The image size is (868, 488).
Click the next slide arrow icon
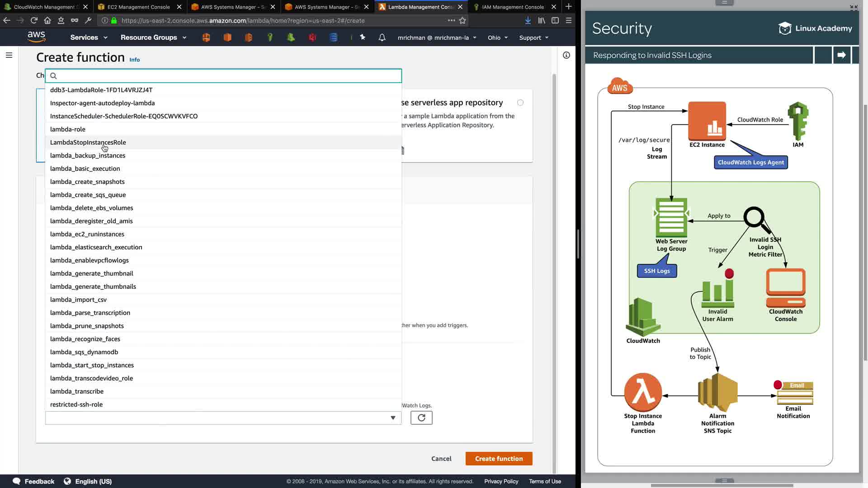pyautogui.click(x=841, y=55)
